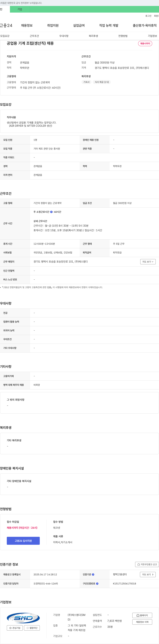Click the question mark icon next to 주 소정근로시간
This screenshot has width=159, height=644.
tap(51, 212)
